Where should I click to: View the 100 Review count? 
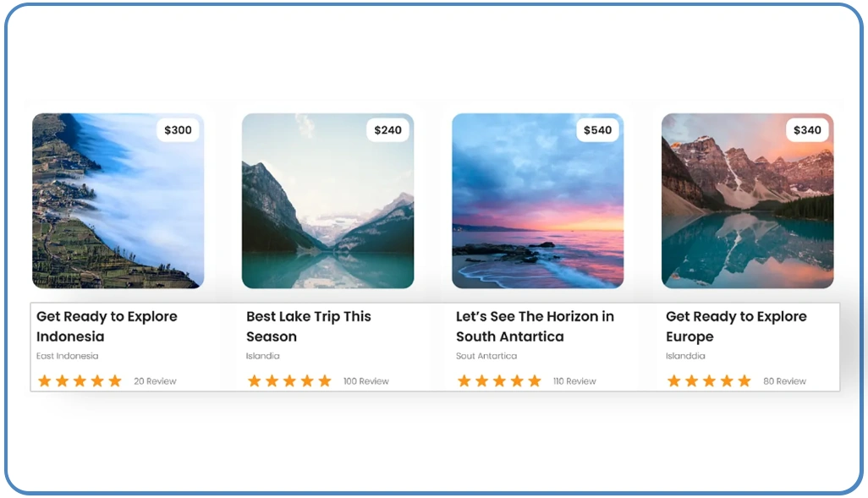pyautogui.click(x=366, y=381)
